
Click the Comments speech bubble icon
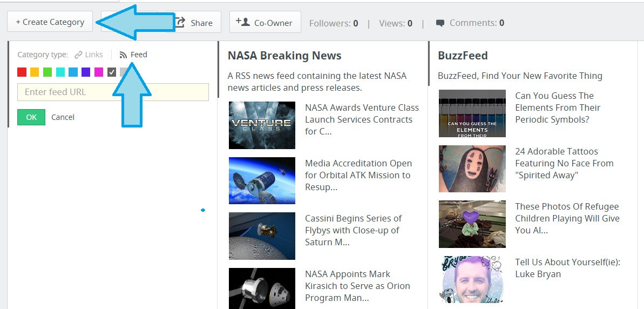coord(440,23)
